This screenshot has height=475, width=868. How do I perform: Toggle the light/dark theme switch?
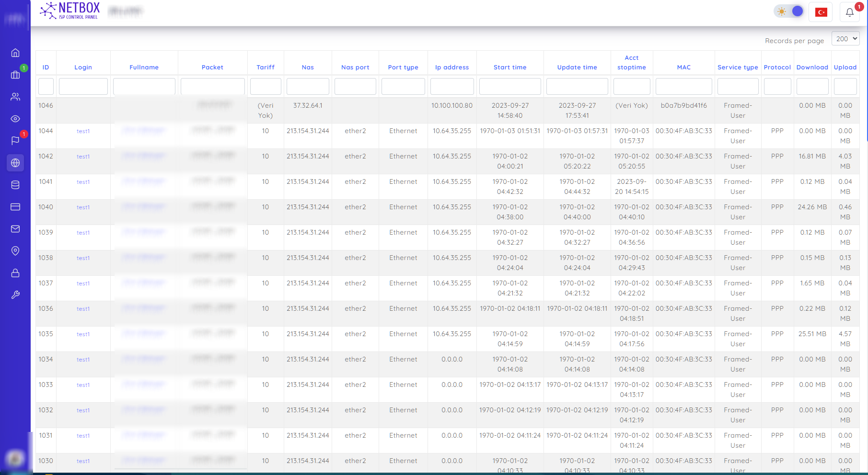[789, 11]
